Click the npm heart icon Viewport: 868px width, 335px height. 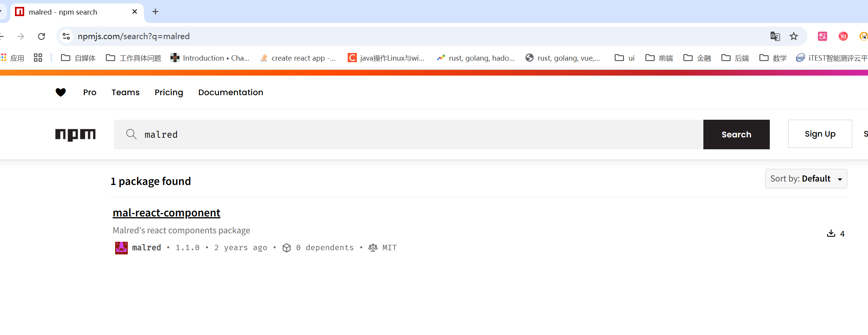click(x=61, y=92)
